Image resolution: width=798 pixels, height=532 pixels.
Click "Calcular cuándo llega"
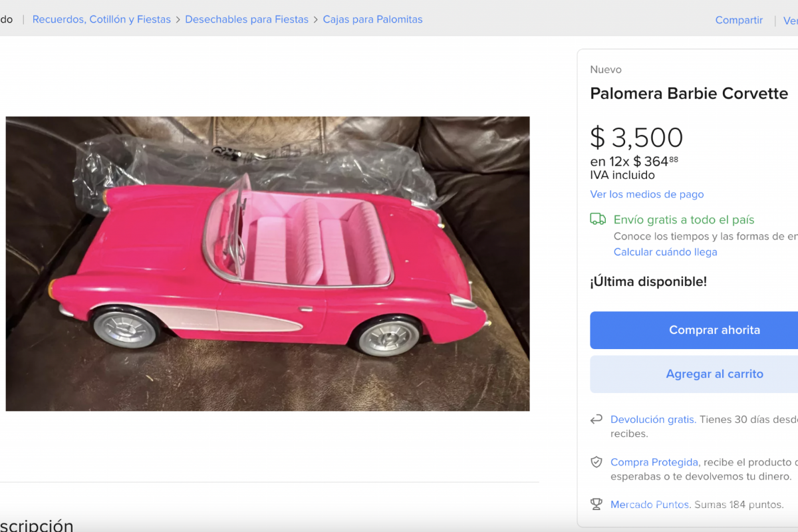[665, 251]
